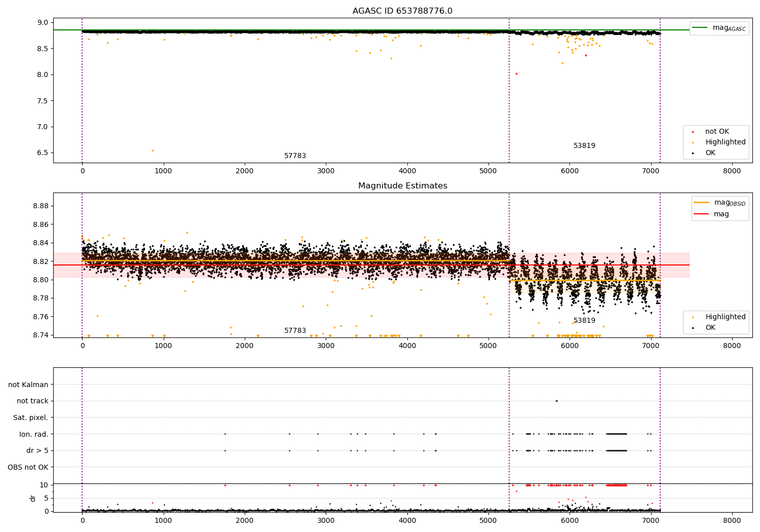The image size is (760, 532).
Task: Click the 8.88 y-axis tick in middle panel
Action: tap(41, 206)
